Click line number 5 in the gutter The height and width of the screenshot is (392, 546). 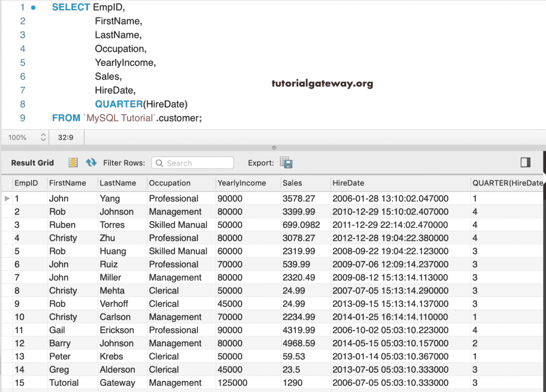tap(22, 63)
